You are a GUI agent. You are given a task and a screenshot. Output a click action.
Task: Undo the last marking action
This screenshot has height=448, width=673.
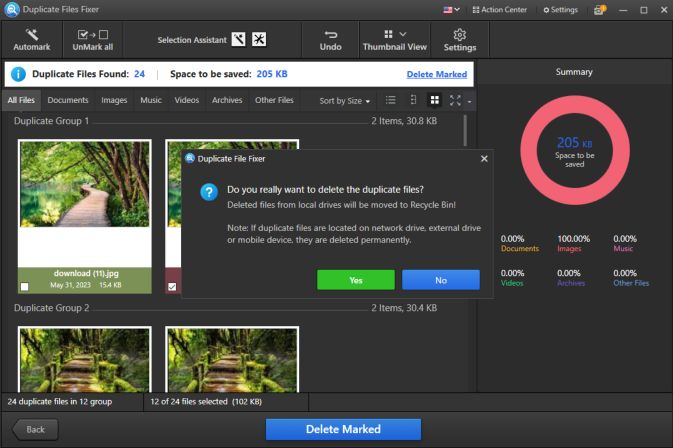pos(330,39)
